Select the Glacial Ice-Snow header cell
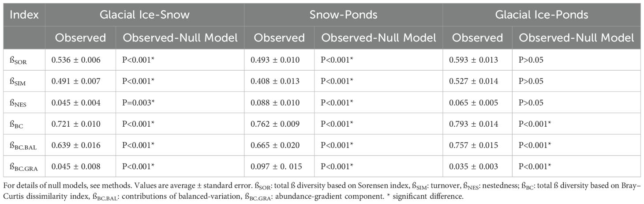The width and height of the screenshot is (644, 204). coord(144,15)
